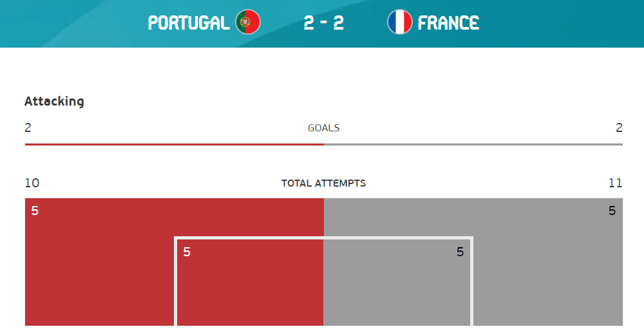Click the France flag icon
This screenshot has height=336, width=644.
(399, 23)
